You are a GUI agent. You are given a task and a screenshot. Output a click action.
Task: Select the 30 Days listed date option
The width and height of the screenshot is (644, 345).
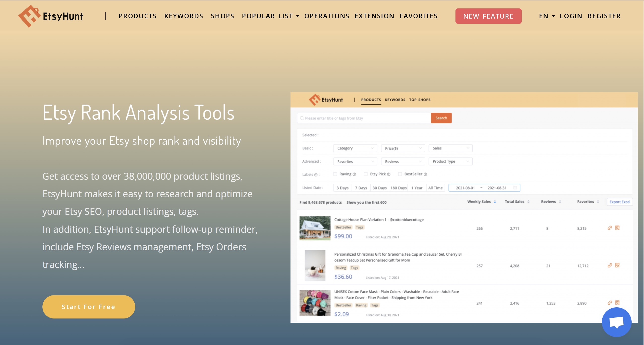(380, 188)
